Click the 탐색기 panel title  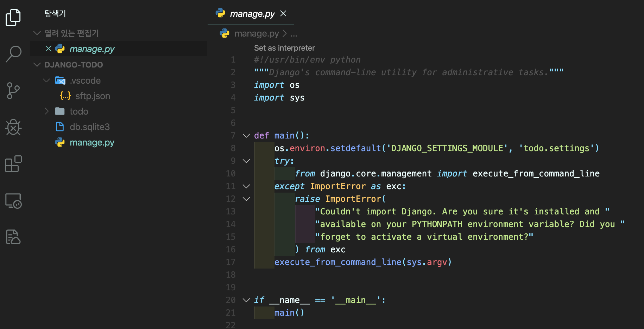pyautogui.click(x=55, y=14)
